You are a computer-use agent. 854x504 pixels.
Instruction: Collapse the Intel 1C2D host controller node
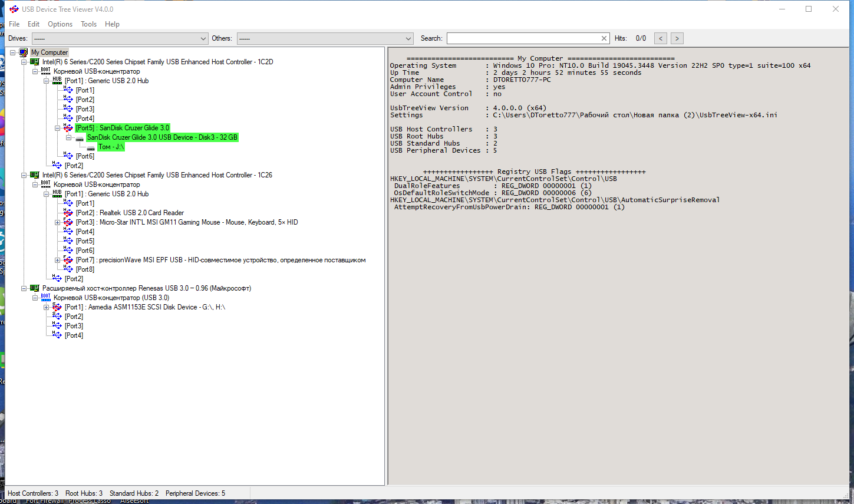click(24, 62)
